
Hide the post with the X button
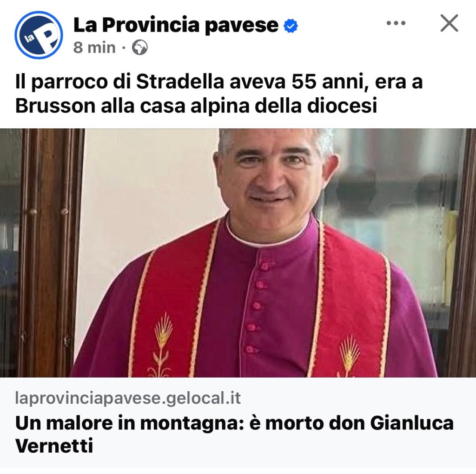[x=449, y=23]
